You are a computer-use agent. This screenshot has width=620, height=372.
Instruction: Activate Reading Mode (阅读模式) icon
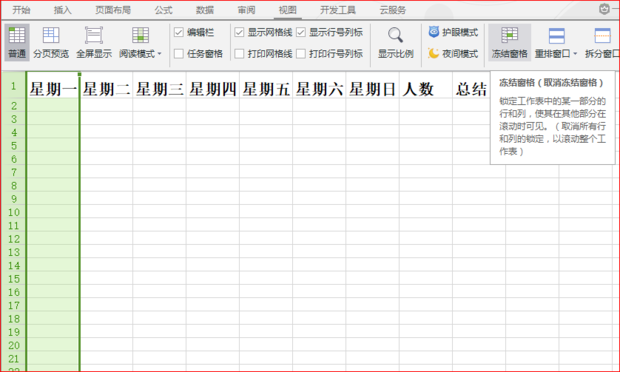click(140, 36)
